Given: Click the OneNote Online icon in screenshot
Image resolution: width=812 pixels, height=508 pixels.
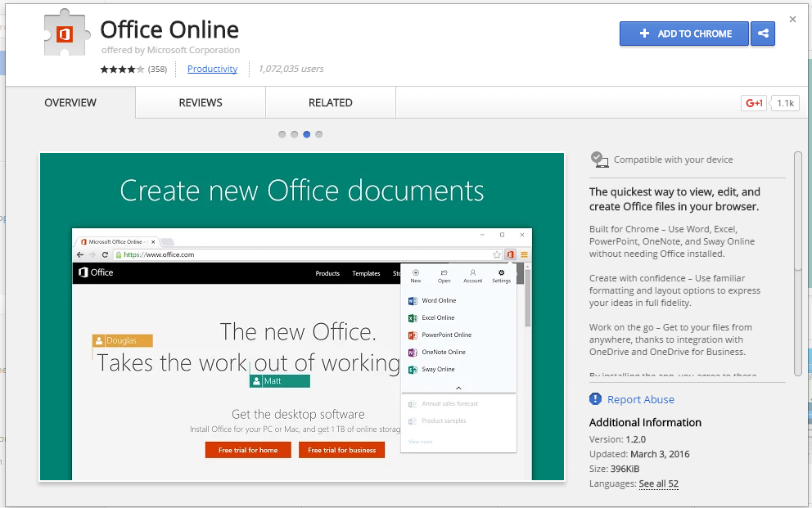Looking at the screenshot, I should 413,353.
